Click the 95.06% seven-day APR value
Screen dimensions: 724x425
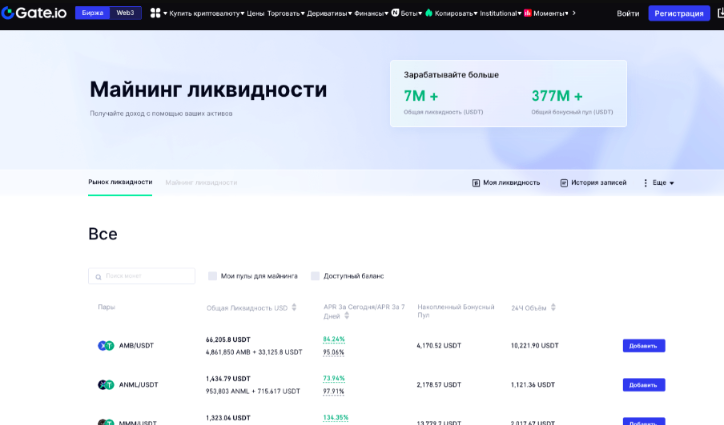[333, 352]
